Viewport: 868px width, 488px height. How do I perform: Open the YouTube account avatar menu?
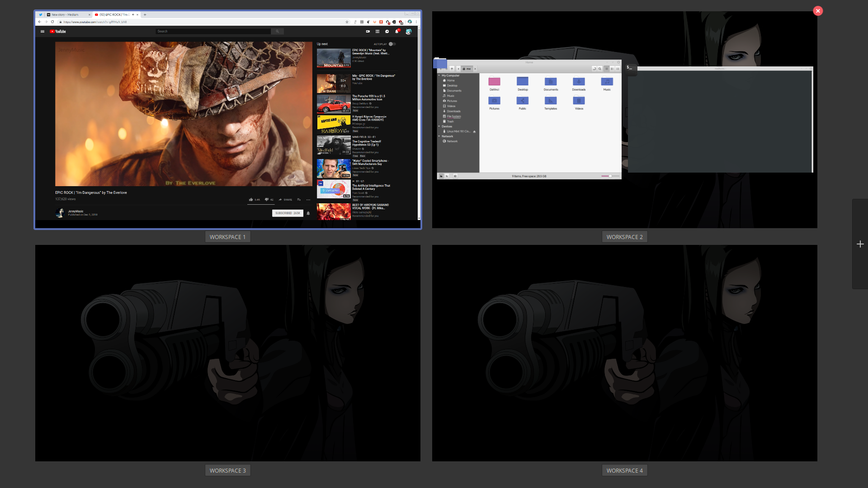409,32
